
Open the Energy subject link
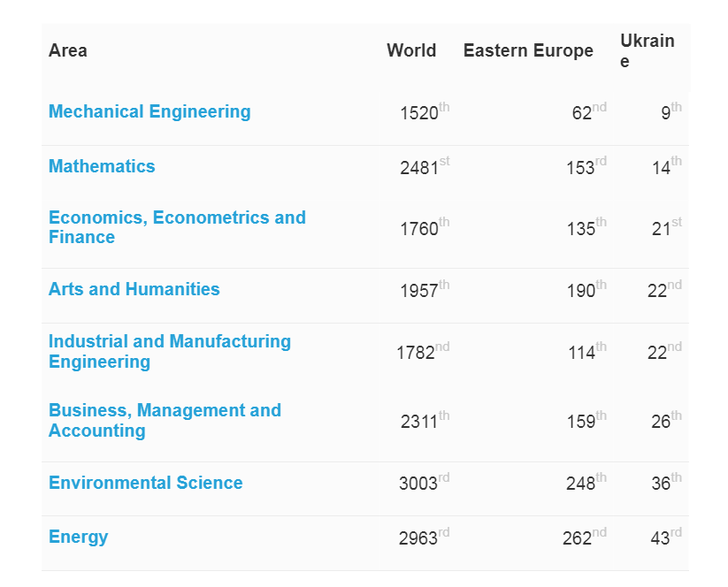point(79,537)
